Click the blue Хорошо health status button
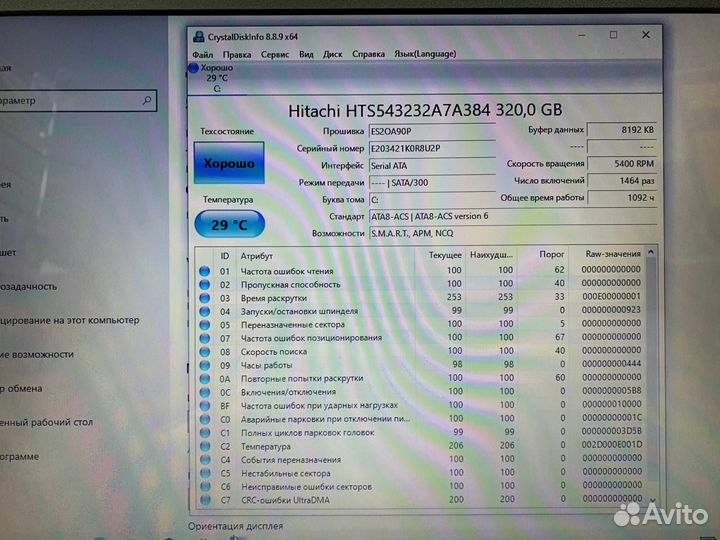The width and height of the screenshot is (720, 540). click(x=229, y=163)
